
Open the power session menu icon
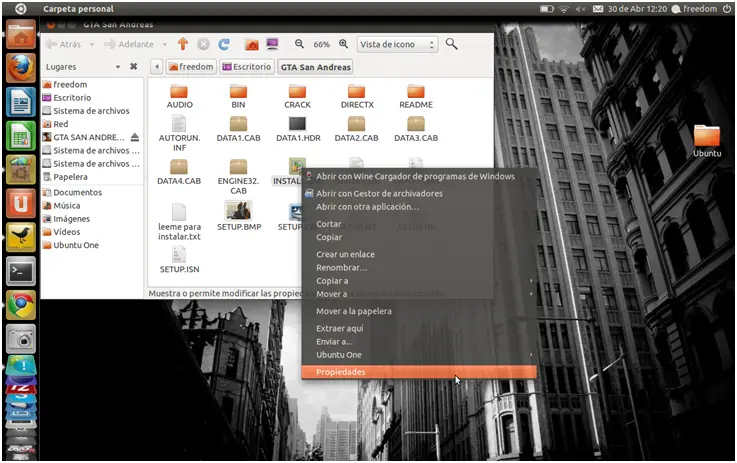tap(727, 8)
